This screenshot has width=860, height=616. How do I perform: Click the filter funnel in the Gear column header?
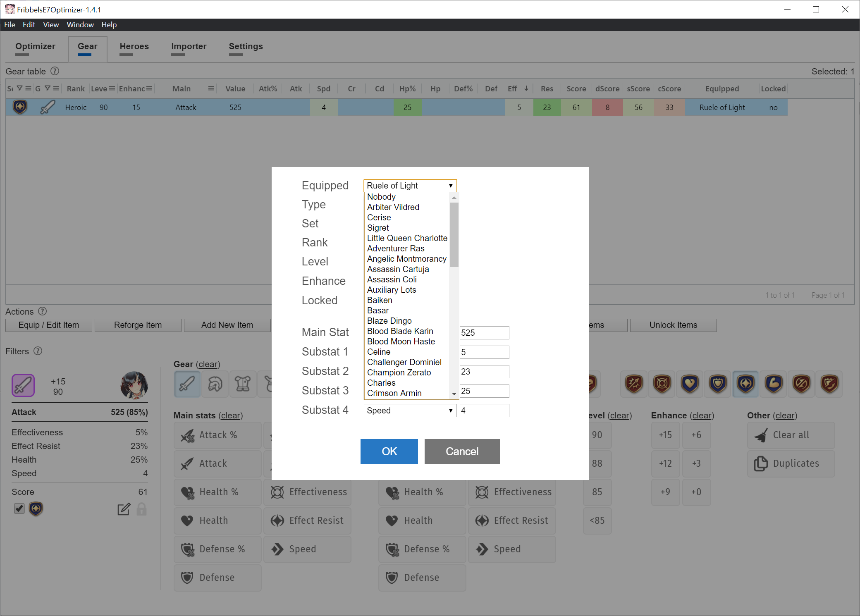point(48,88)
